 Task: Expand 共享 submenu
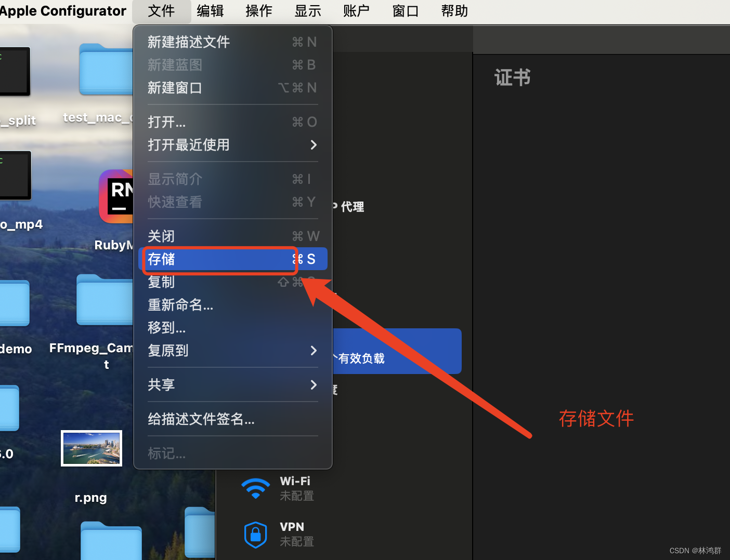coord(232,385)
